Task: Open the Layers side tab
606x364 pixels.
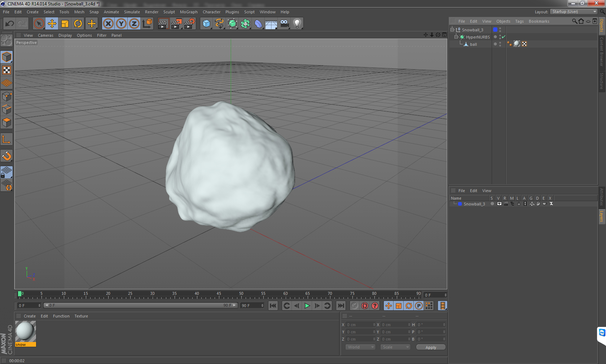Action: point(602,216)
